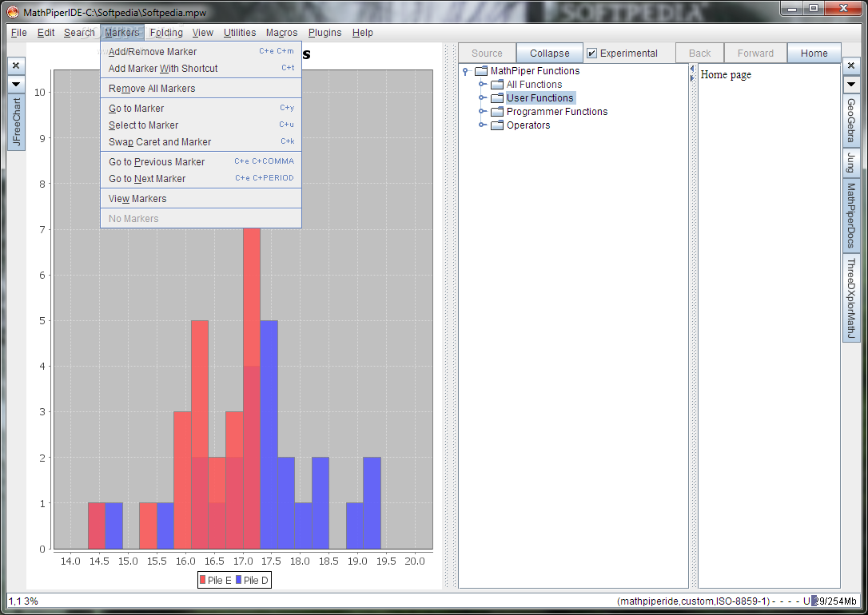Click the Back navigation button
This screenshot has height=615, width=868.
click(699, 53)
